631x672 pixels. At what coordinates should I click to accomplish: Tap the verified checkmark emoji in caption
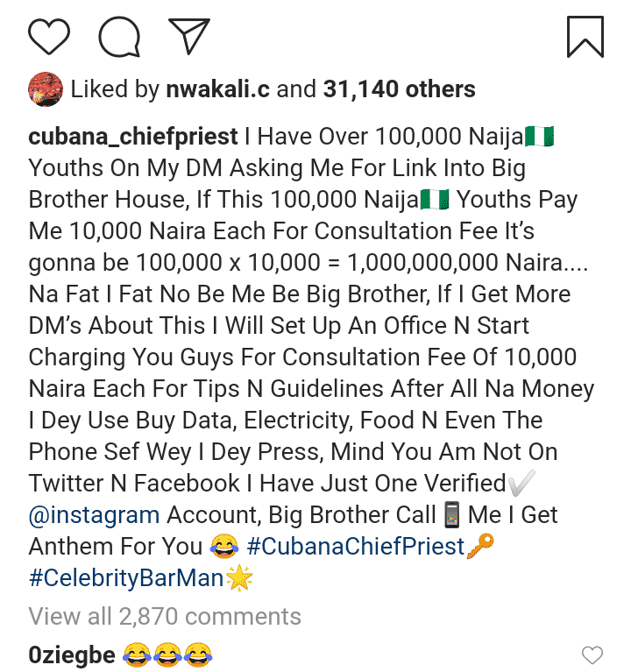pos(521,483)
